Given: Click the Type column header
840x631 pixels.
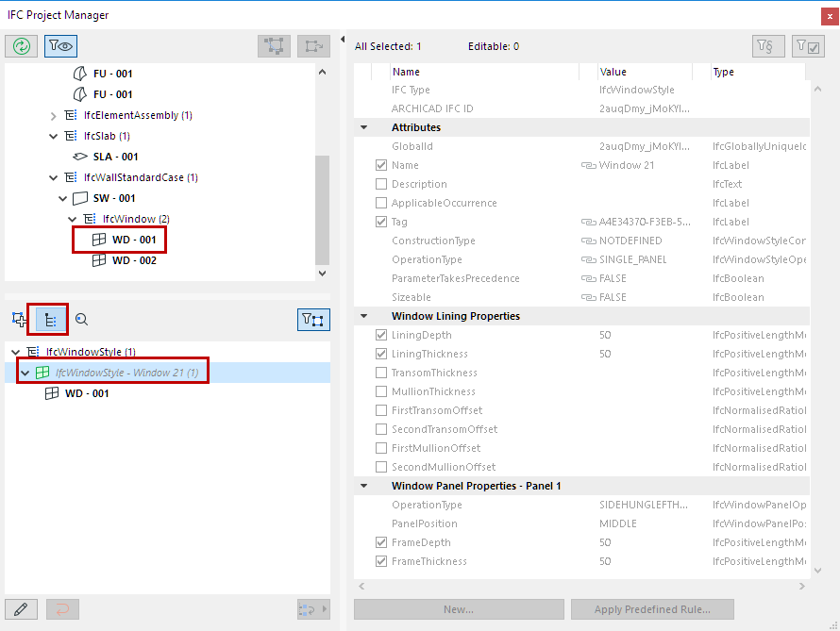Looking at the screenshot, I should click(x=758, y=72).
